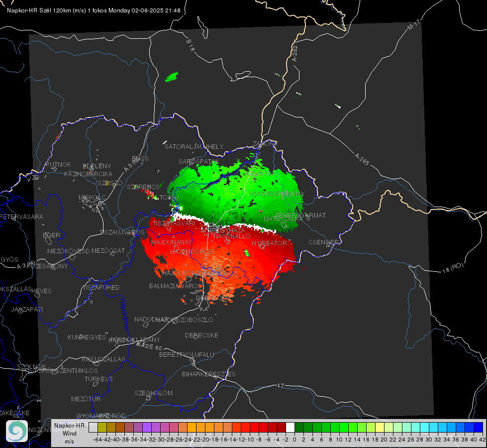The width and height of the screenshot is (487, 448).
Task: Click the 18 (RO) road label
Action: (x=453, y=268)
